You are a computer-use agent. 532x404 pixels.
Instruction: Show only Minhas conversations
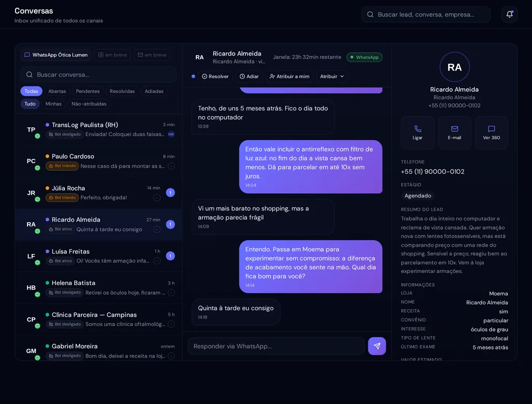[54, 104]
